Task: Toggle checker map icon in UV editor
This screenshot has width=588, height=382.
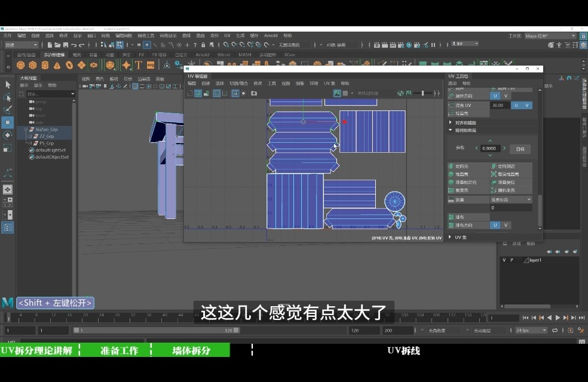Action: (x=345, y=93)
